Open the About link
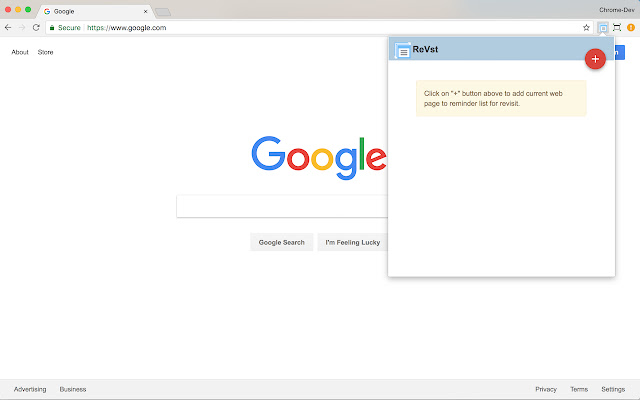The image size is (640, 400). pyautogui.click(x=20, y=52)
